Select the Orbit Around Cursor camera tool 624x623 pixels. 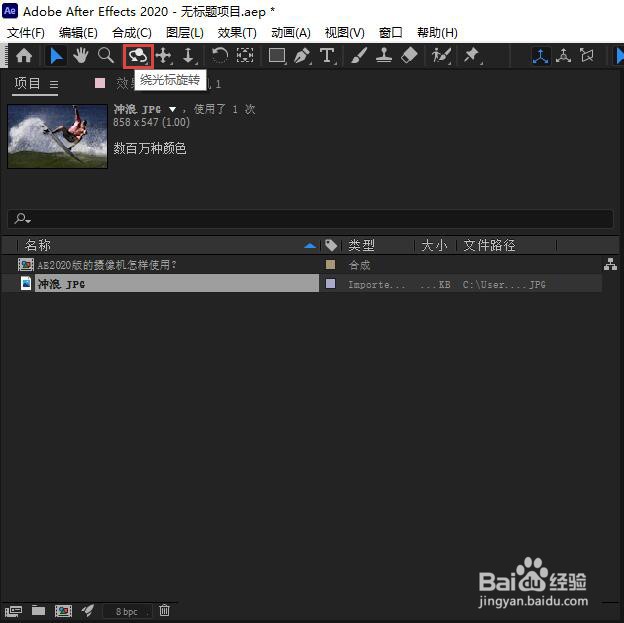click(138, 57)
